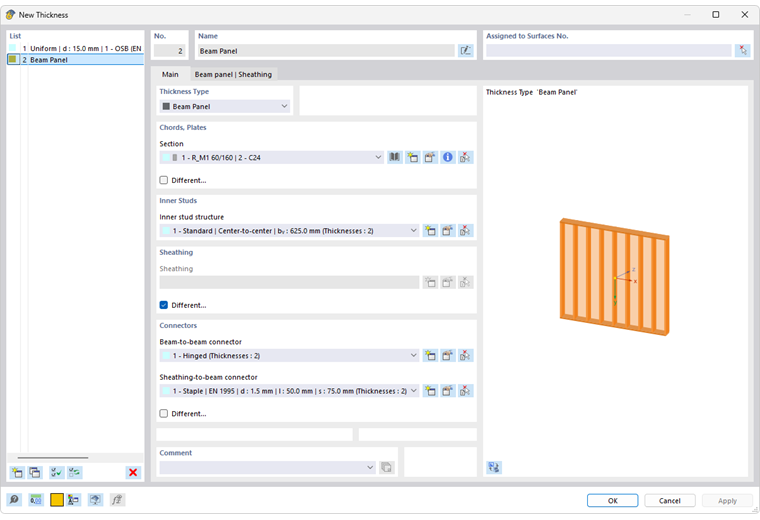Switch to Beam panel | Sheathing tab
This screenshot has height=520, width=760.
coord(233,74)
